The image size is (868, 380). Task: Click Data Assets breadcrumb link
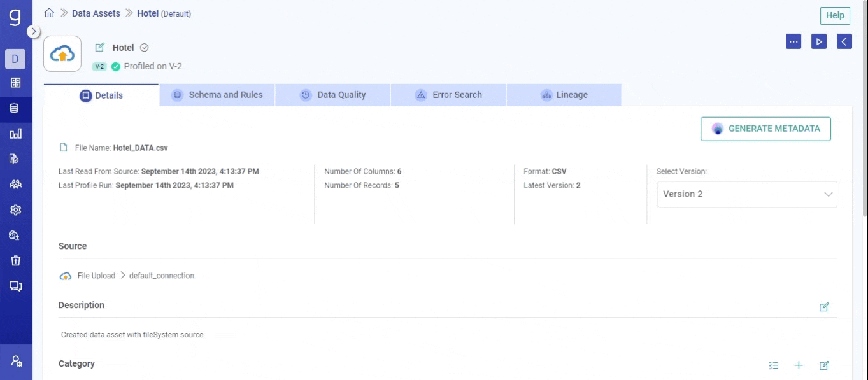pyautogui.click(x=96, y=13)
